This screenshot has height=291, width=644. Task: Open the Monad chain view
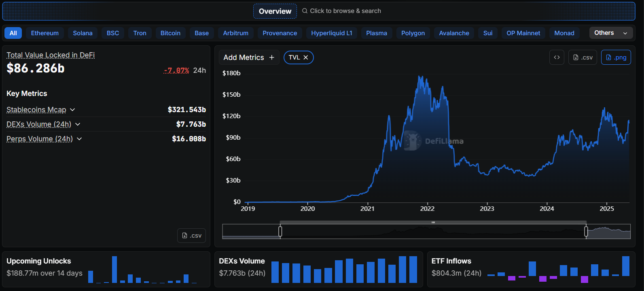point(564,33)
